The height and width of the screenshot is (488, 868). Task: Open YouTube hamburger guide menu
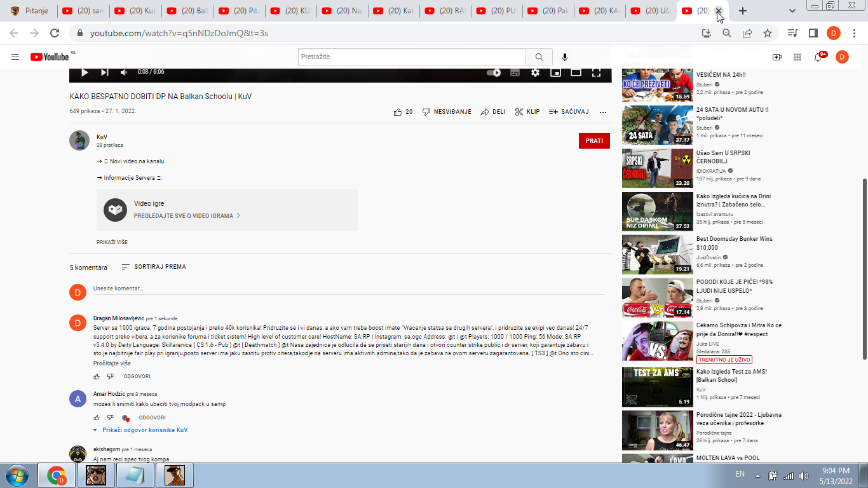click(15, 57)
